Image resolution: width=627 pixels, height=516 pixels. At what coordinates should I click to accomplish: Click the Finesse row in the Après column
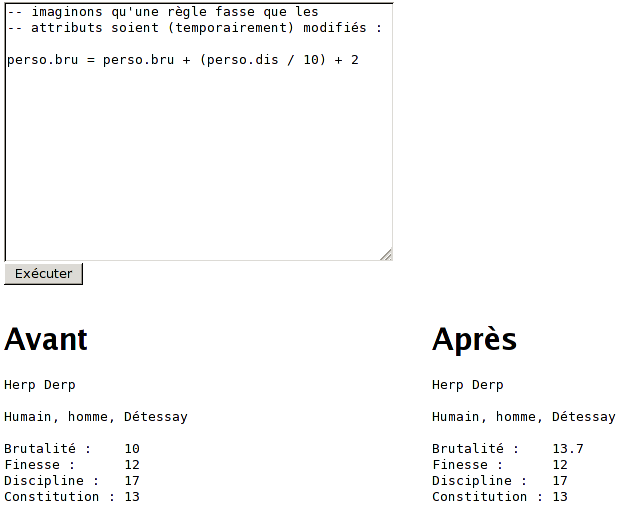point(500,465)
